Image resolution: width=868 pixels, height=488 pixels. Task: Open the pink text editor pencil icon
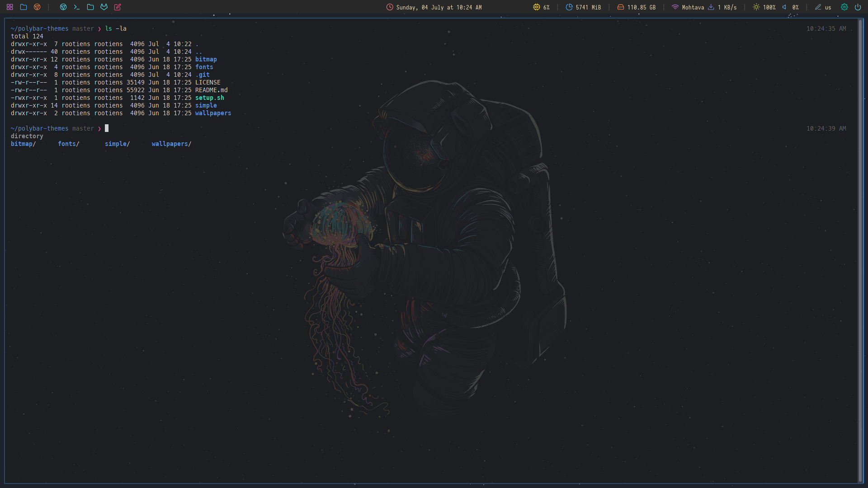118,7
